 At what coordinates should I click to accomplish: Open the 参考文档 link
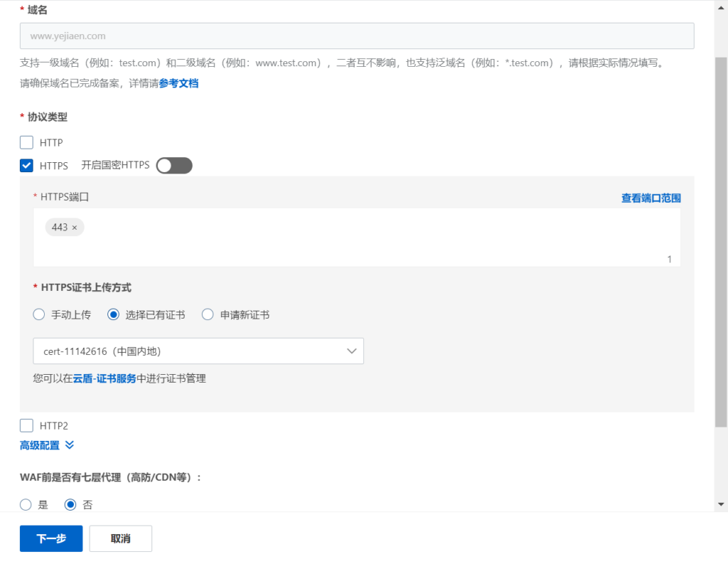tap(178, 83)
